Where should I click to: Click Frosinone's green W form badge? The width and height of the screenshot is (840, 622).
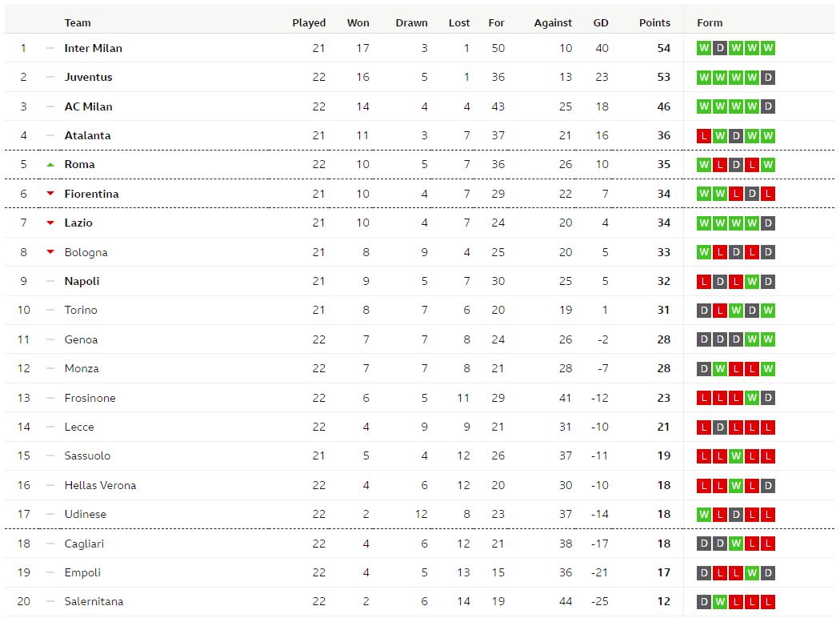point(752,398)
